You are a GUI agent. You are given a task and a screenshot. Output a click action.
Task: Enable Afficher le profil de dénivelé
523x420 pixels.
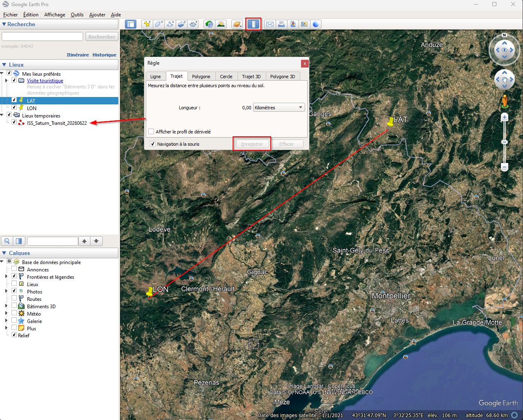(x=152, y=131)
